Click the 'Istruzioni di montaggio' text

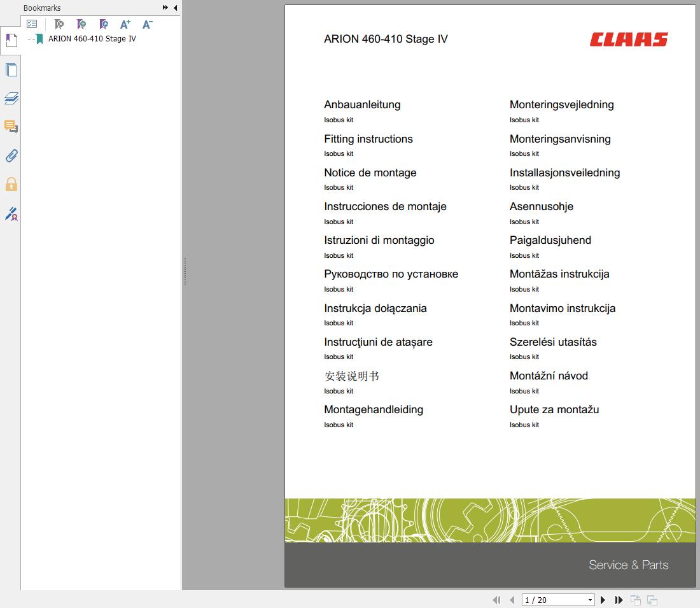click(379, 241)
